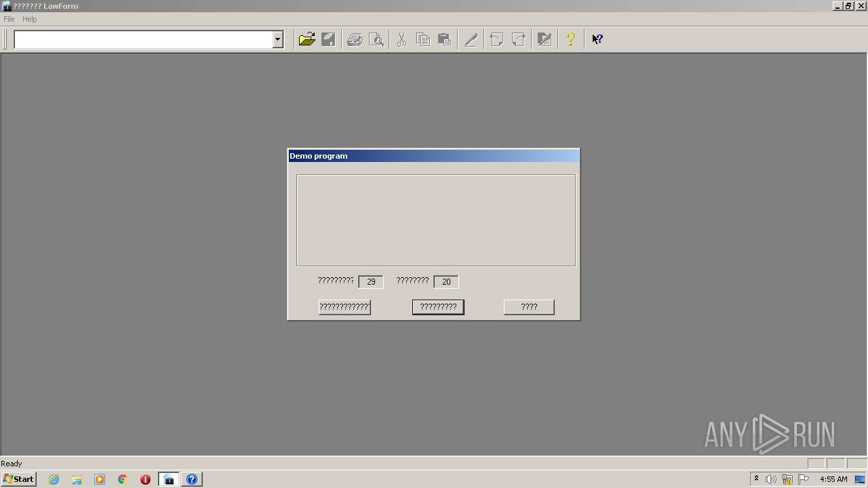868x488 pixels.
Task: Open a file with the folder icon
Action: pos(307,39)
